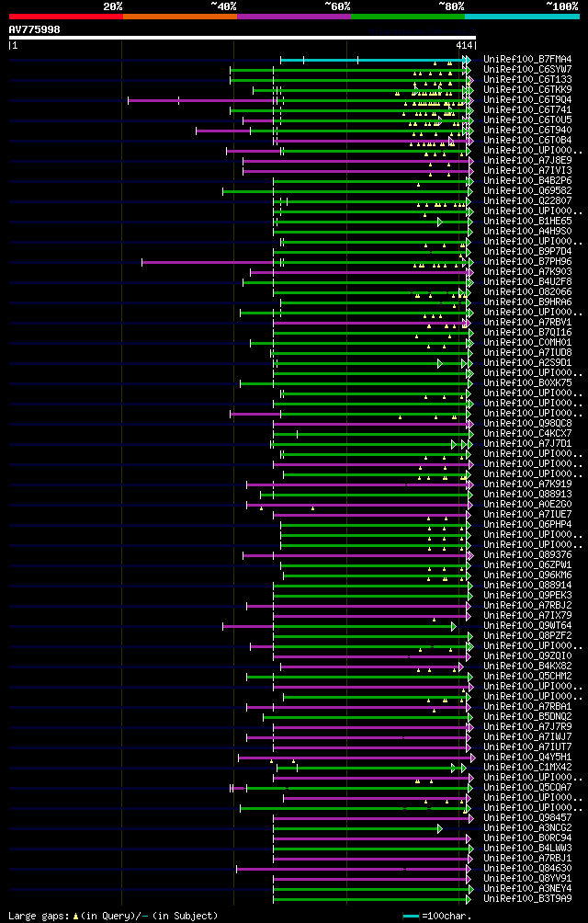Select the UniRef100_Q9ZQI0 label
Image resolution: width=588 pixels, height=923 pixels.
(526, 655)
